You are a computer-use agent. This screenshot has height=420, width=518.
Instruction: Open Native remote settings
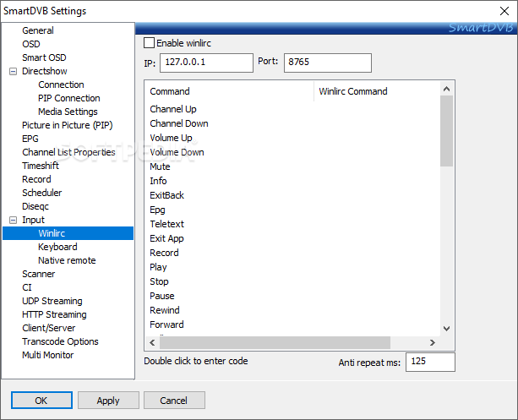67,260
